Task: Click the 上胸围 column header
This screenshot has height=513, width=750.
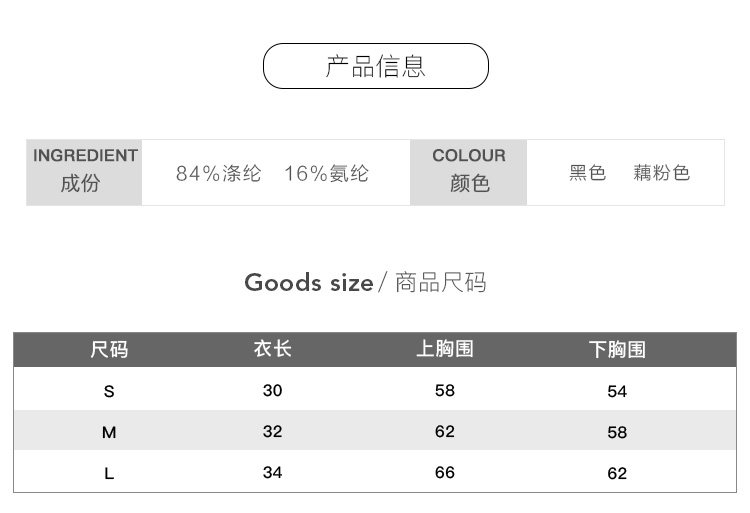Action: click(x=444, y=349)
